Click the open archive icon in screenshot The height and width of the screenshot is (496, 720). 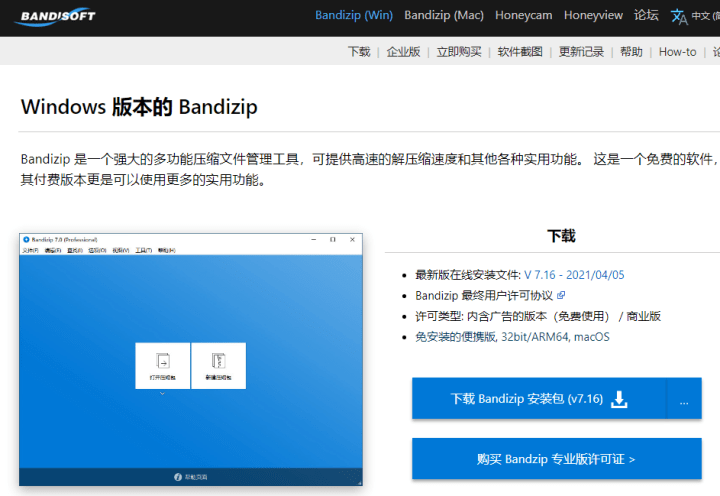[163, 361]
